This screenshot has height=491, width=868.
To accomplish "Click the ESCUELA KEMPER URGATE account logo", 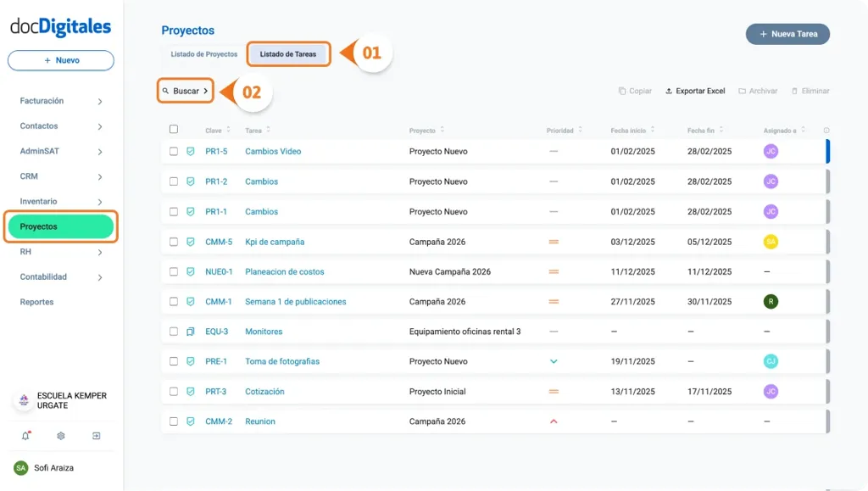I will 23,400.
